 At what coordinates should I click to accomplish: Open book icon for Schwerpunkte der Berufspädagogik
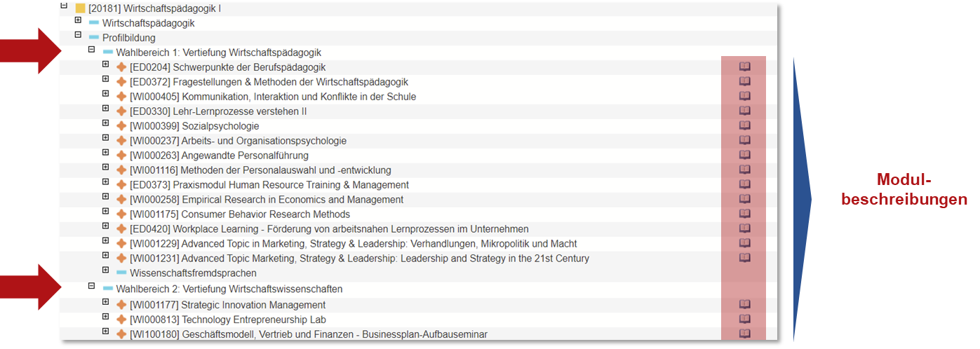744,67
